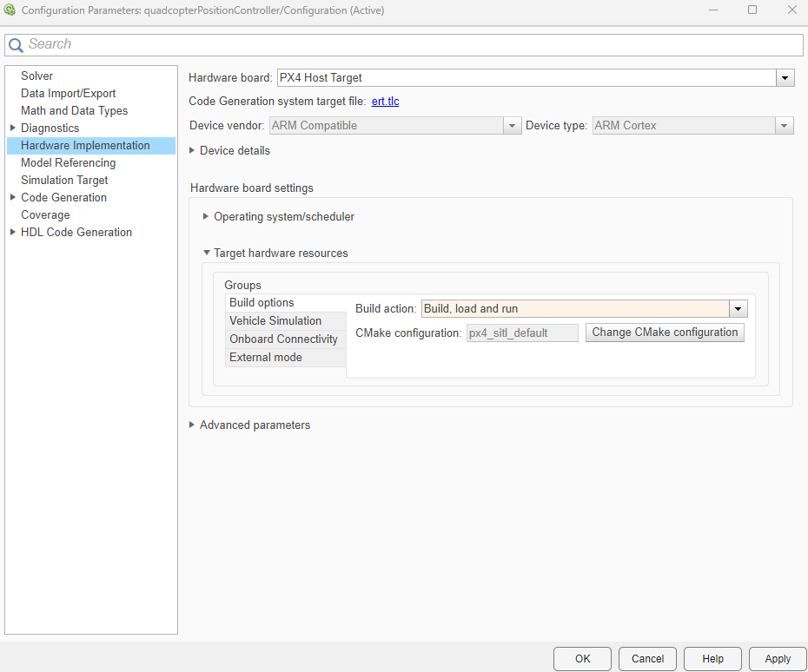Apply the configuration changes
The width and height of the screenshot is (808, 672).
[x=778, y=658]
